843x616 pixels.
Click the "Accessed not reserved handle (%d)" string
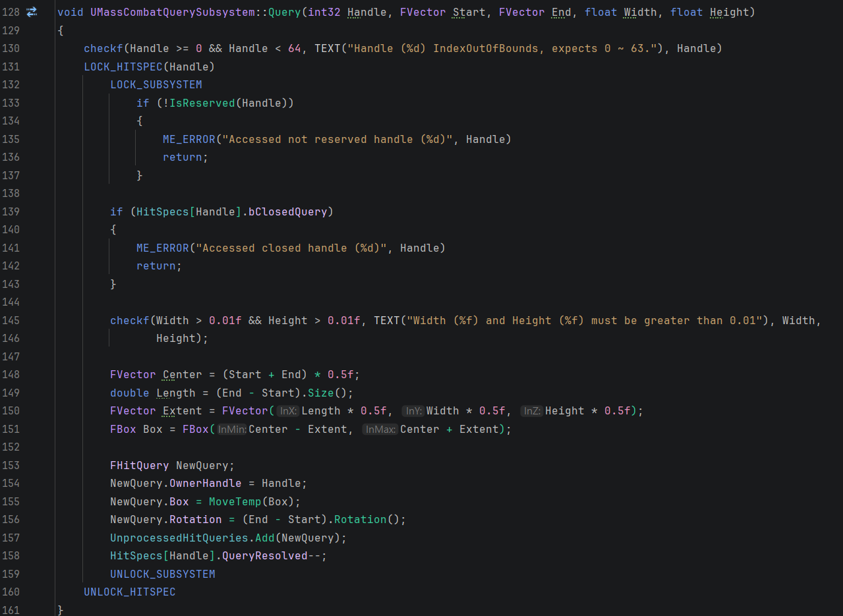coord(337,139)
